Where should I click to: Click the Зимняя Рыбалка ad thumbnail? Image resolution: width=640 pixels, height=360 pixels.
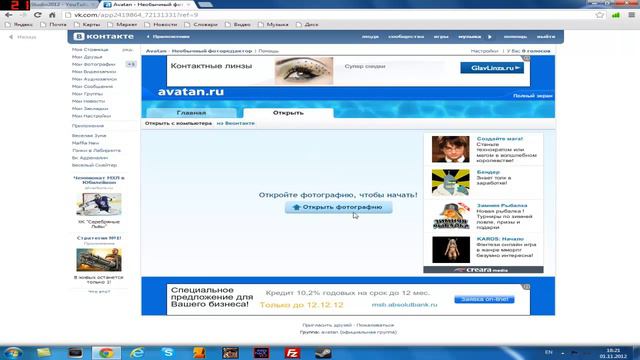[451, 216]
